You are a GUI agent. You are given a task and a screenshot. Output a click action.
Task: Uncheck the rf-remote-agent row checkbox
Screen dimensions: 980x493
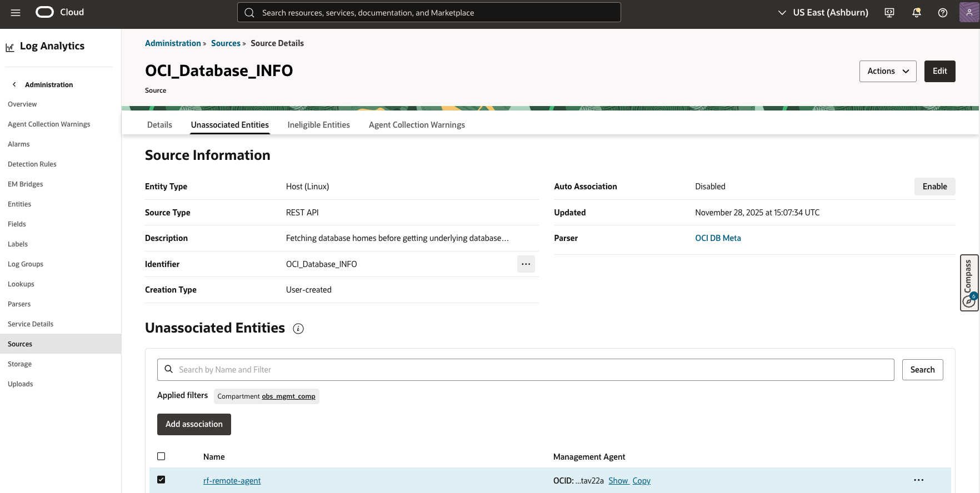click(161, 480)
